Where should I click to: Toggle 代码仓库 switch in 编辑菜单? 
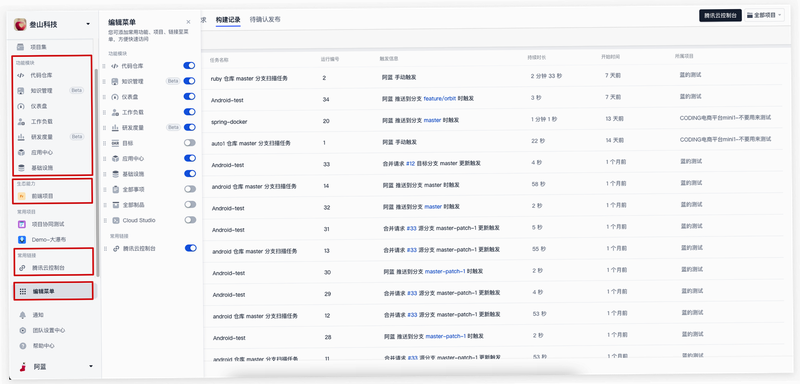pos(189,66)
